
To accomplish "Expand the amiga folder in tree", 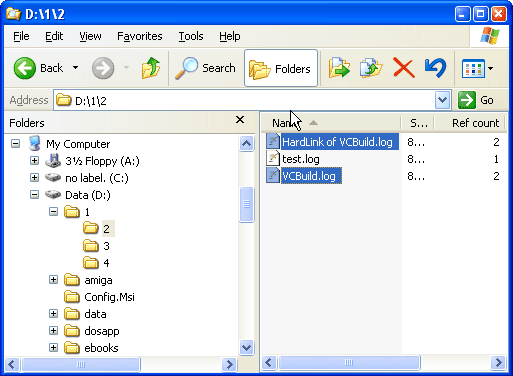I will click(x=53, y=279).
